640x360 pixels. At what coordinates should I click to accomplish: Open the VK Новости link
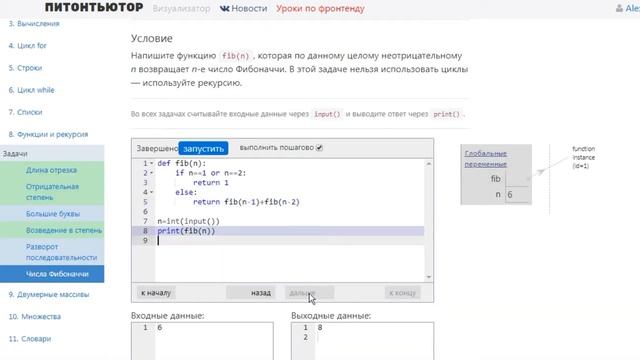pyautogui.click(x=243, y=8)
